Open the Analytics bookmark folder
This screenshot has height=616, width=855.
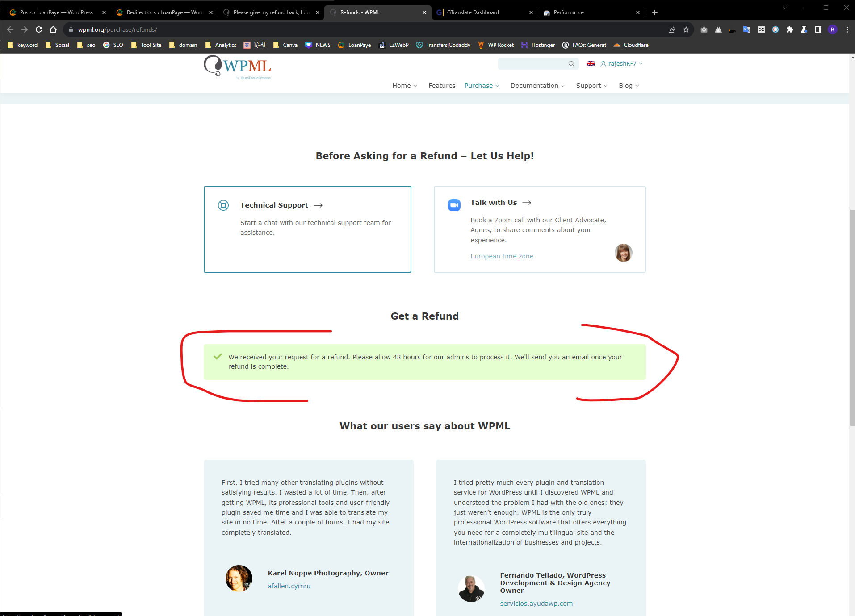[221, 45]
